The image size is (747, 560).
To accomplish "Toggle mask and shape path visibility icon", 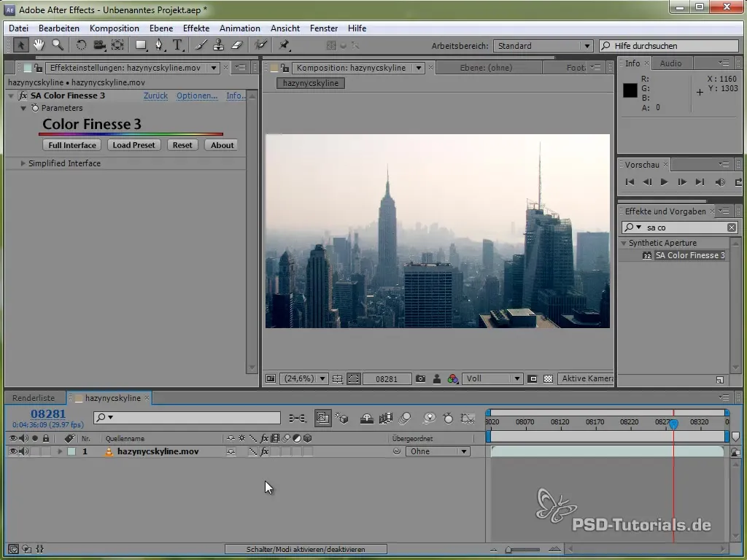I will coord(354,378).
